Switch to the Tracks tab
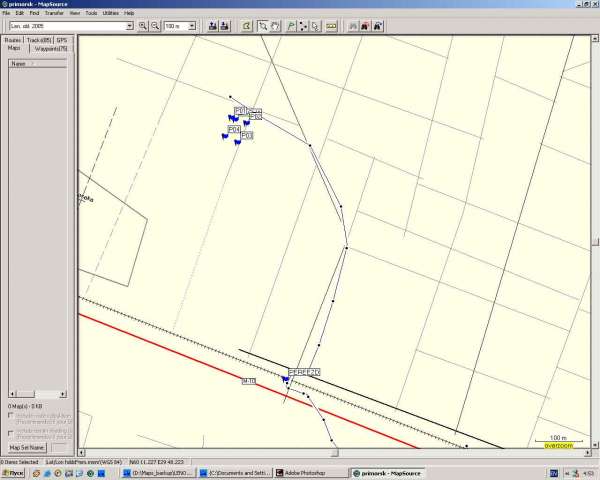The width and height of the screenshot is (600, 480). (x=39, y=40)
